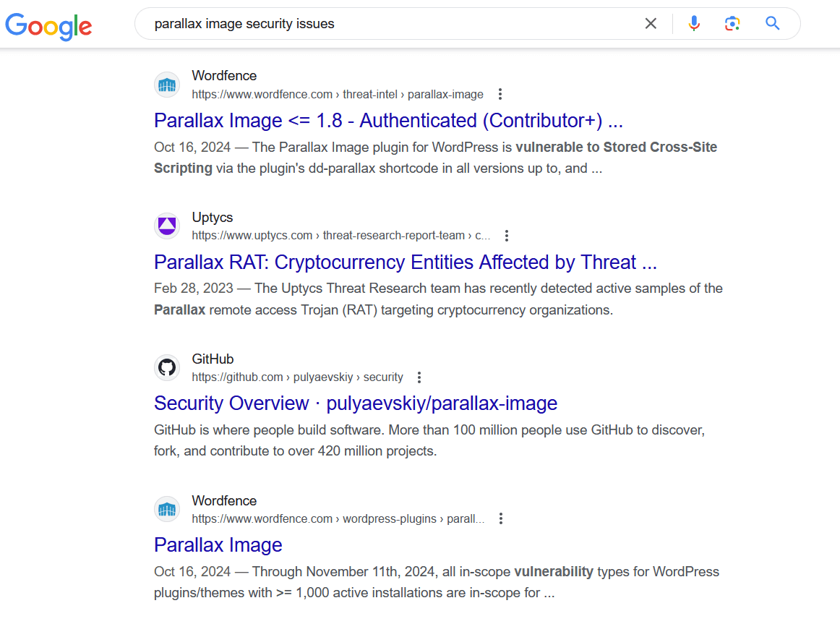The height and width of the screenshot is (624, 840).
Task: Open "Security Overview · pulyaevskiy/parallax-image" link
Action: point(356,403)
